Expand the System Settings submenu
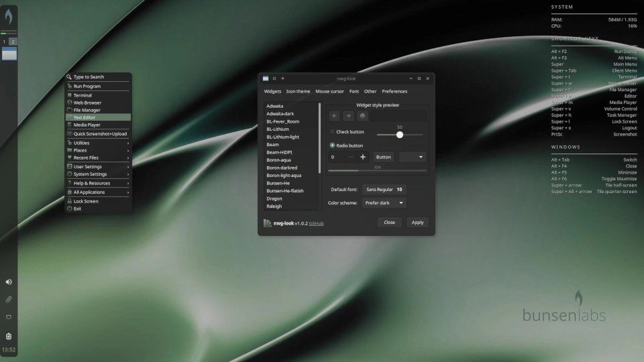Image resolution: width=644 pixels, height=362 pixels. [98, 174]
